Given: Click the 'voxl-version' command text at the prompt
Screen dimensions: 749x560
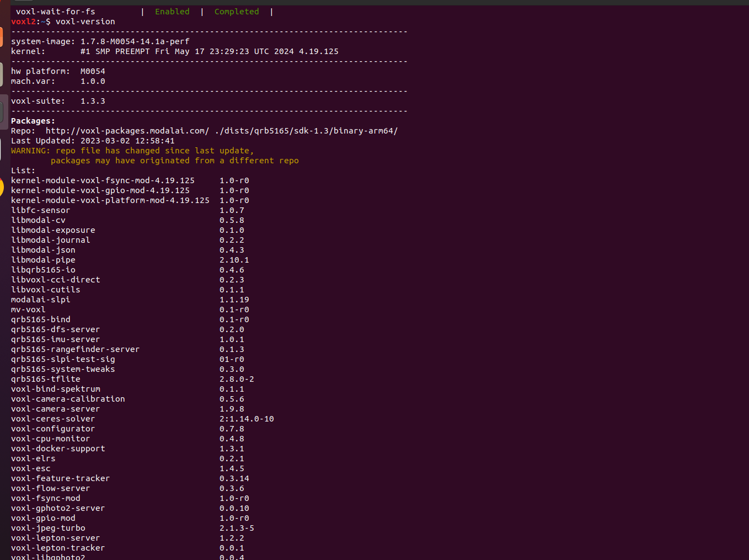Looking at the screenshot, I should pyautogui.click(x=85, y=22).
